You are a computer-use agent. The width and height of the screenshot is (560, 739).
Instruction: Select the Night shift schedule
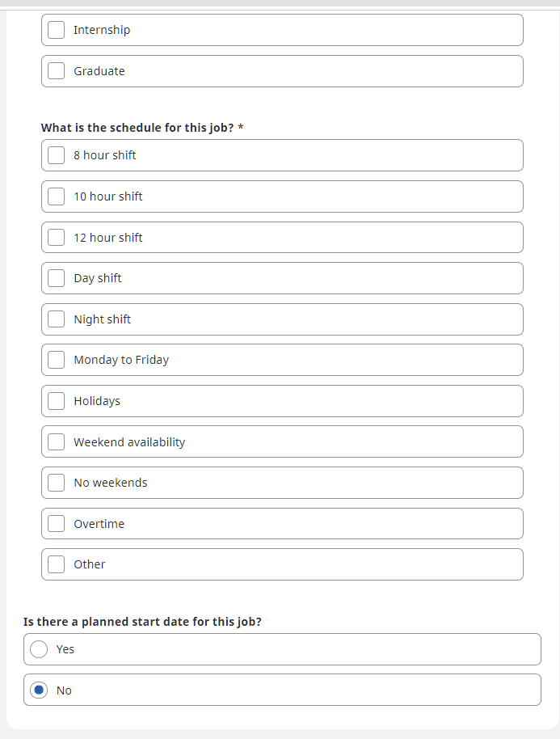tap(56, 319)
